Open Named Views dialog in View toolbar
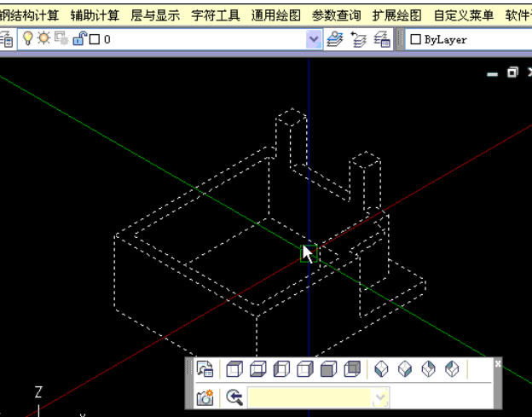This screenshot has width=532, height=417. (x=205, y=369)
